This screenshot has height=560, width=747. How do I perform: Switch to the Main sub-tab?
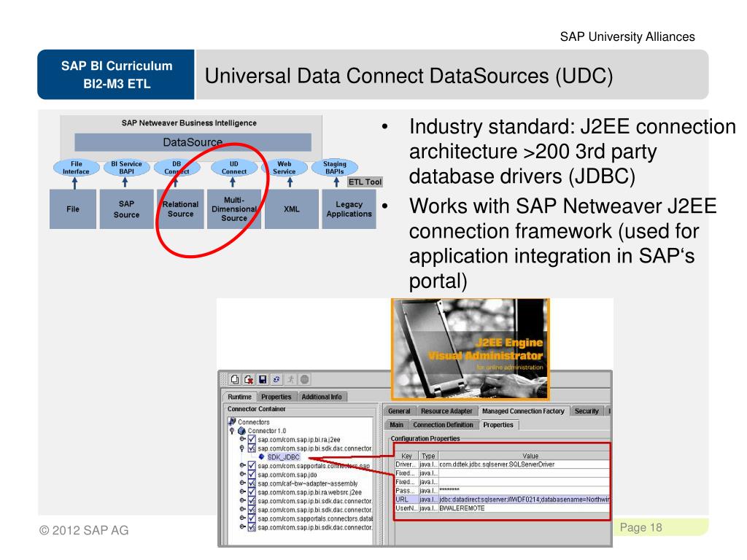[x=396, y=425]
